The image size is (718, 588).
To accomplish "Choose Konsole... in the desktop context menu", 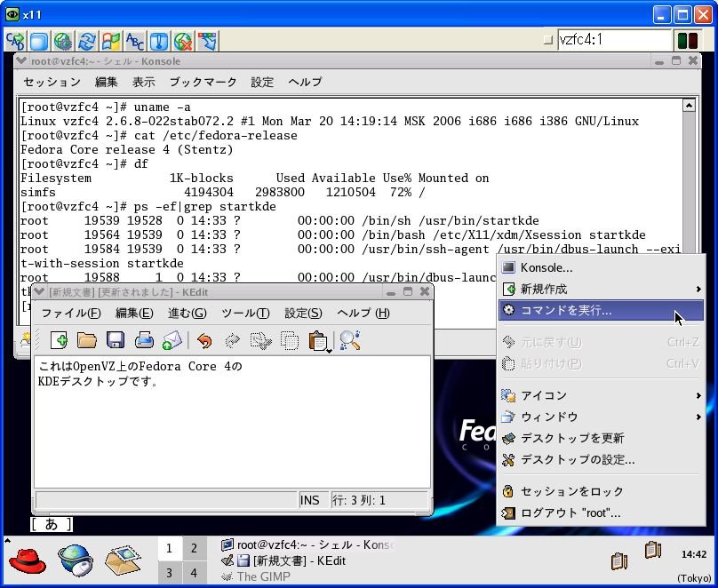I will [601, 267].
